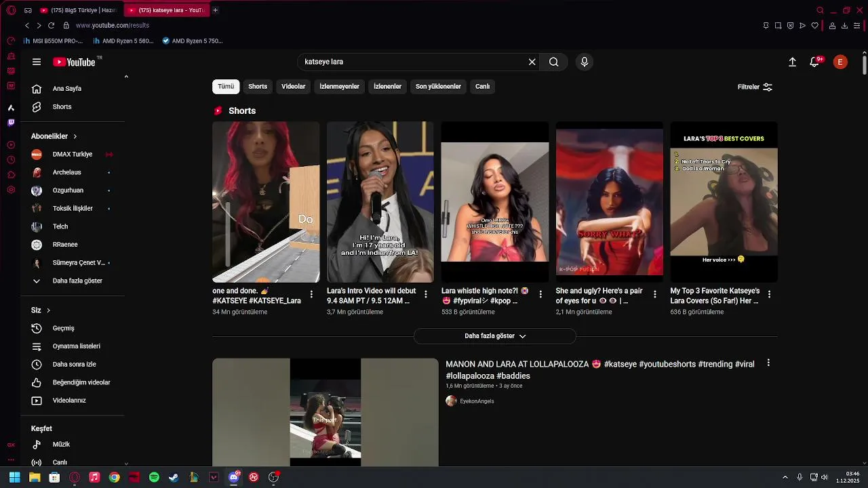The height and width of the screenshot is (488, 868).
Task: Open Easy Setup sliders icon
Action: [857, 26]
